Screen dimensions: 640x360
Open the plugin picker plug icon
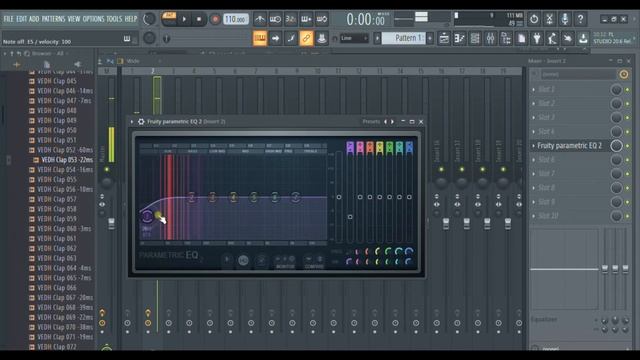pyautogui.click(x=537, y=38)
